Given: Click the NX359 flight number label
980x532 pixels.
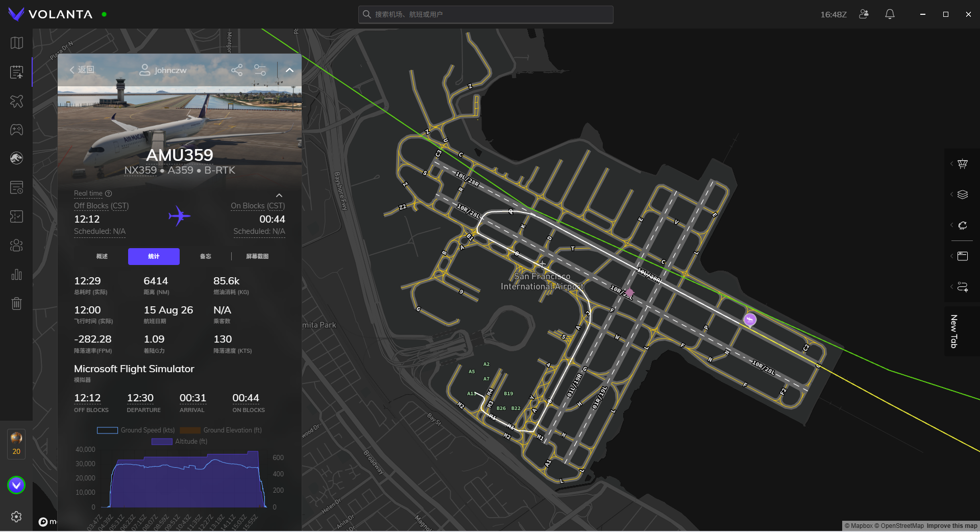Looking at the screenshot, I should pos(140,170).
